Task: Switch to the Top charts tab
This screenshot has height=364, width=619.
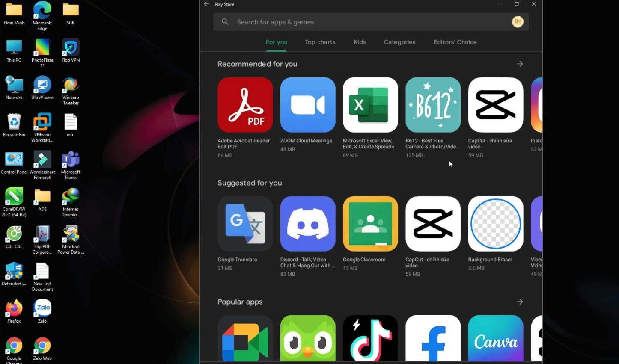Action: 320,42
